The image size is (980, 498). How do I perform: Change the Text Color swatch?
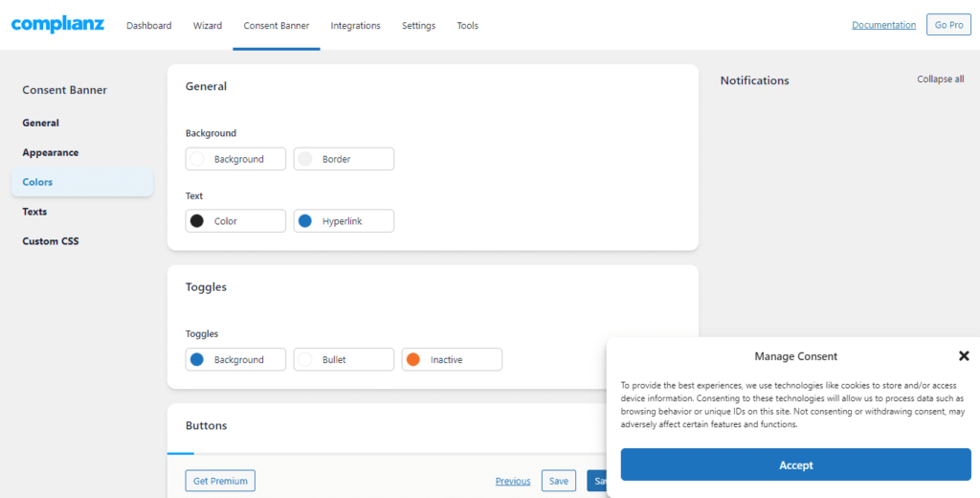(235, 221)
